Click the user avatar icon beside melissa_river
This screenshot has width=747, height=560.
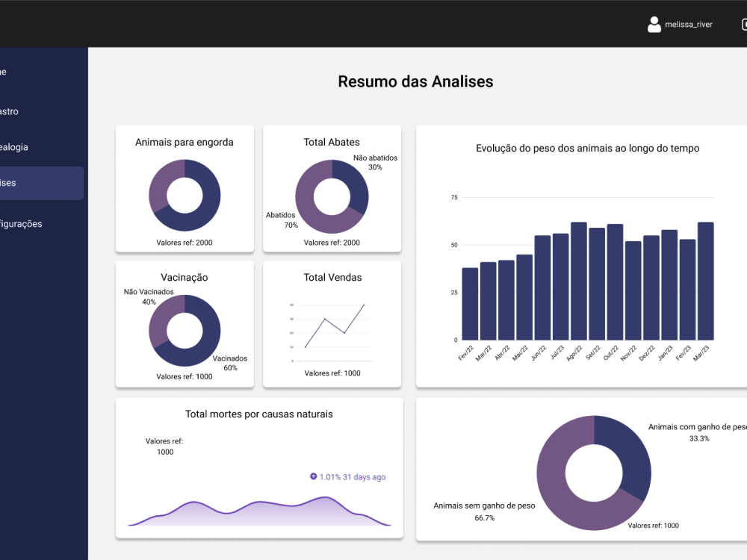(x=654, y=25)
